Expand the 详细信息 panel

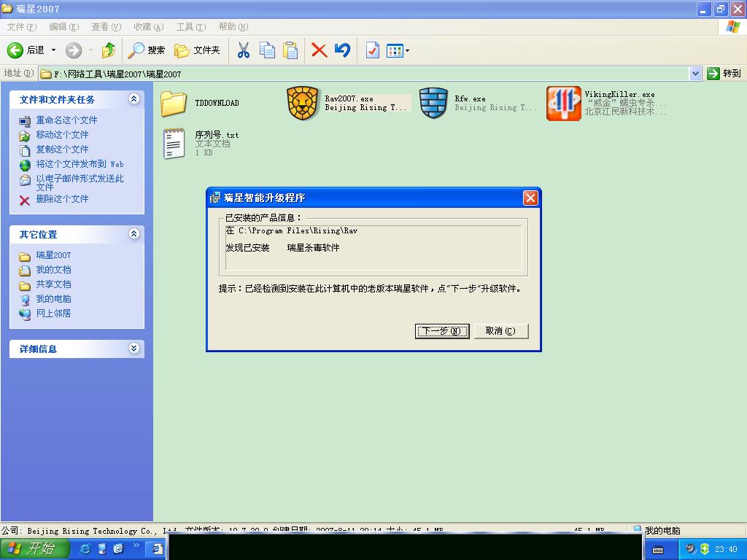[134, 348]
